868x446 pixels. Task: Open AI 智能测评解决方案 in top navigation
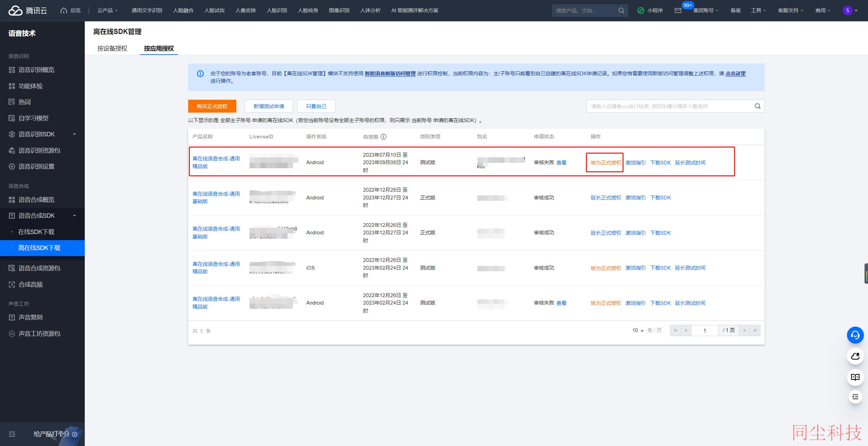415,11
